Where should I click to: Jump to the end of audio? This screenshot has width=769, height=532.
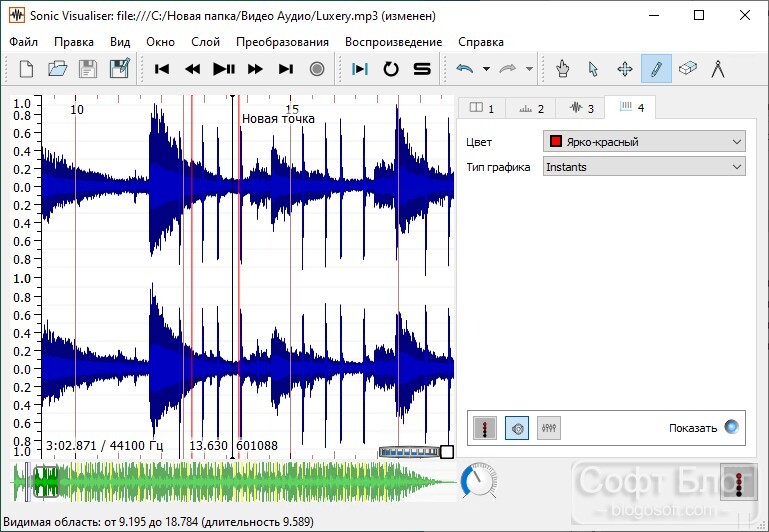(286, 69)
